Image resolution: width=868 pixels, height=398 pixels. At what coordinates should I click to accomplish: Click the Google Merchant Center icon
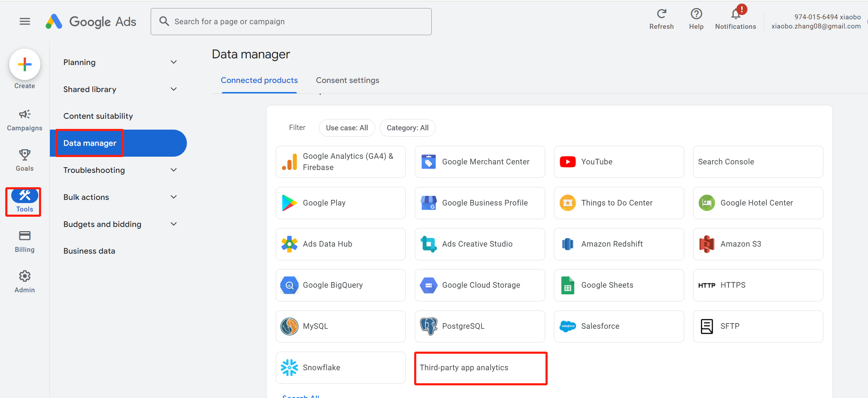429,162
